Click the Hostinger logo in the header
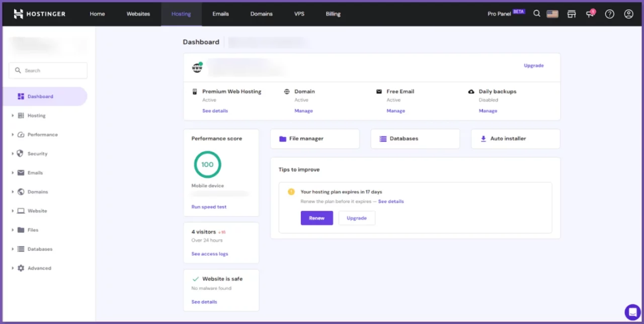This screenshot has height=324, width=644. 39,14
